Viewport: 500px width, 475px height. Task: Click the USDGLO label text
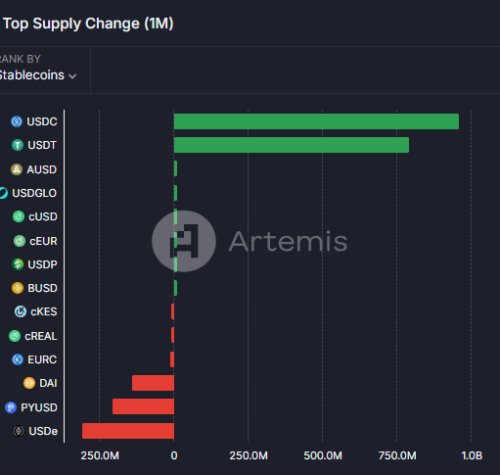34,193
